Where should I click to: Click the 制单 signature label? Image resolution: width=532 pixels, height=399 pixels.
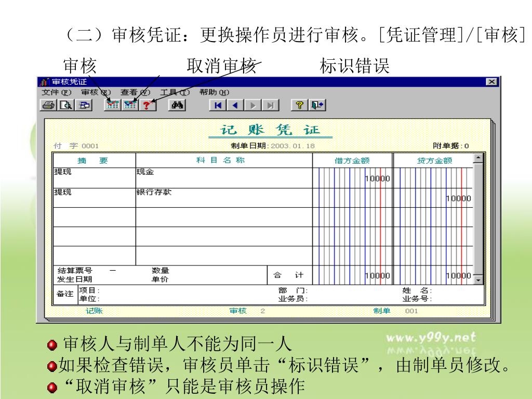pyautogui.click(x=382, y=311)
